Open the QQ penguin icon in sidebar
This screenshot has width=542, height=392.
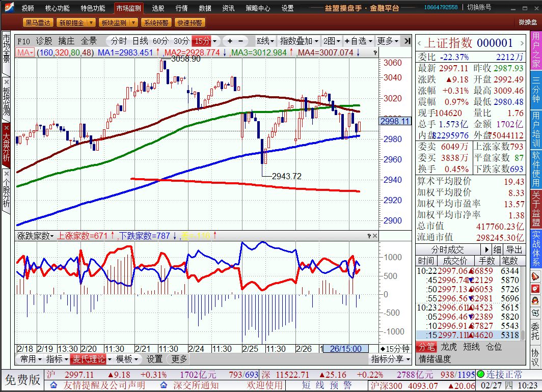click(535, 301)
